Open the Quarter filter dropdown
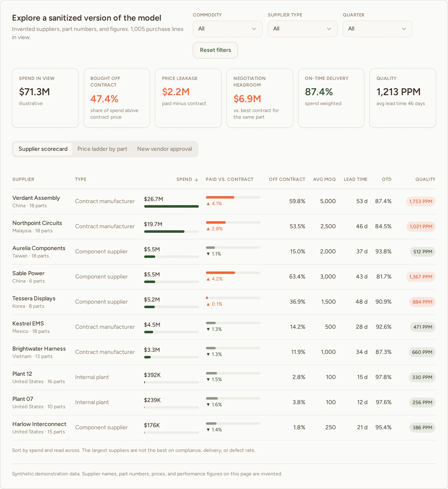The width and height of the screenshot is (448, 489). [377, 29]
